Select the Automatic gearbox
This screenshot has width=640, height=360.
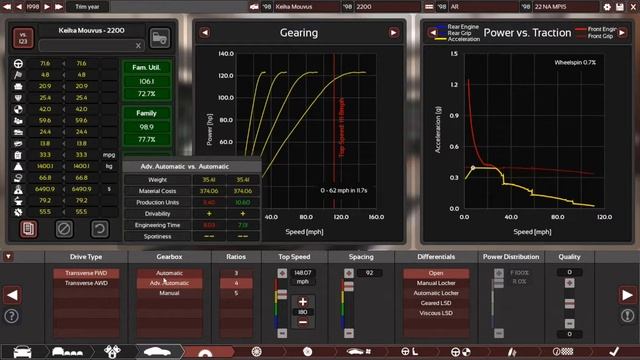pyautogui.click(x=169, y=273)
